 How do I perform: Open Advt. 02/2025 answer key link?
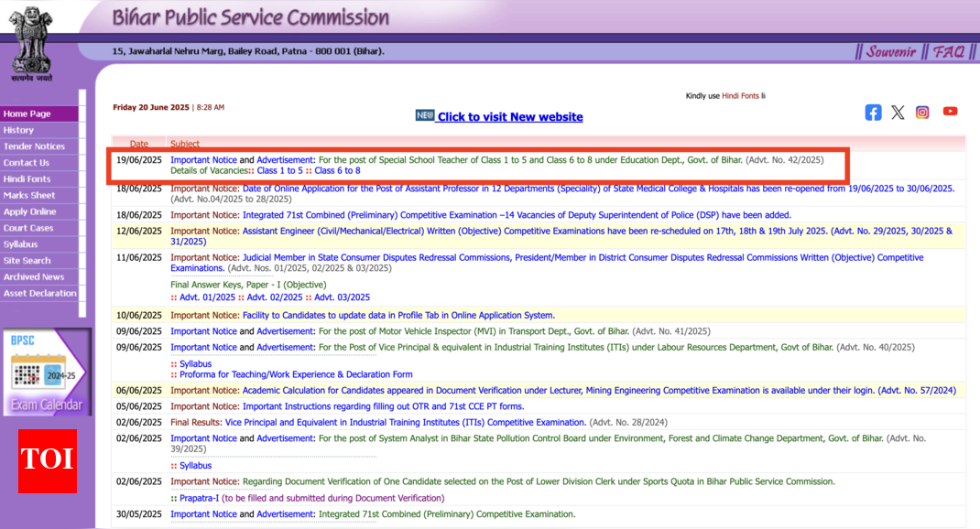[270, 297]
